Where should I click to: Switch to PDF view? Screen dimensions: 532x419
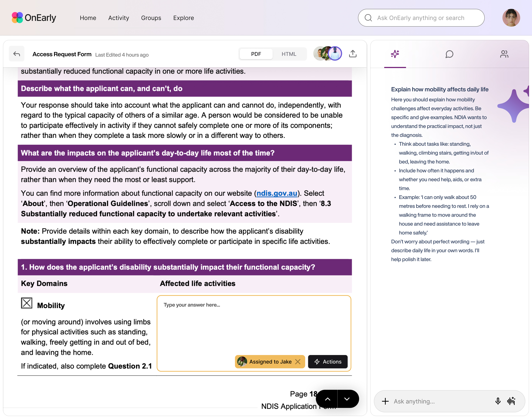(x=256, y=54)
